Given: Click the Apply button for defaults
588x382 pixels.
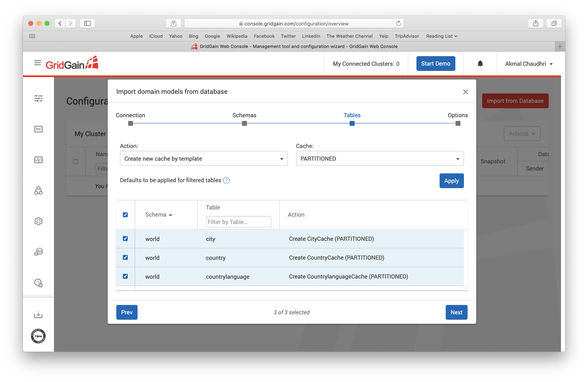Looking at the screenshot, I should click(451, 180).
